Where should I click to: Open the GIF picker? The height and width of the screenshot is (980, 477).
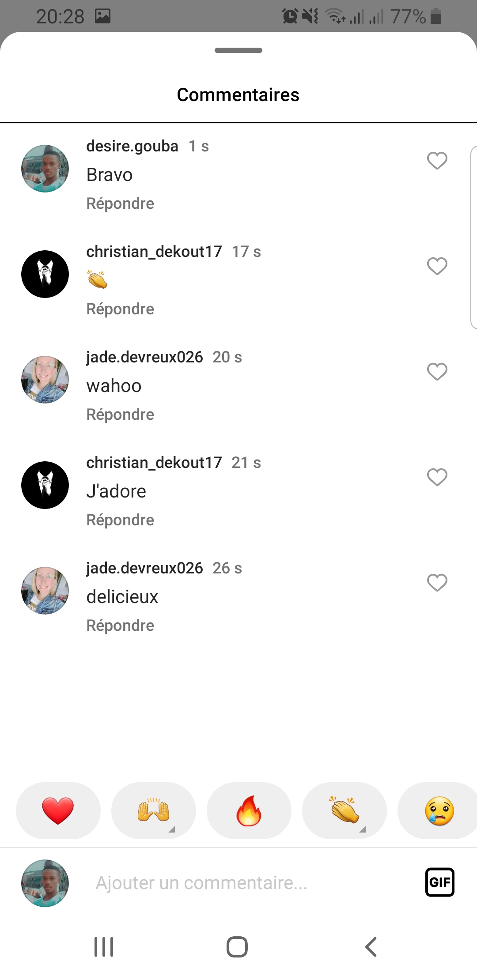[440, 882]
